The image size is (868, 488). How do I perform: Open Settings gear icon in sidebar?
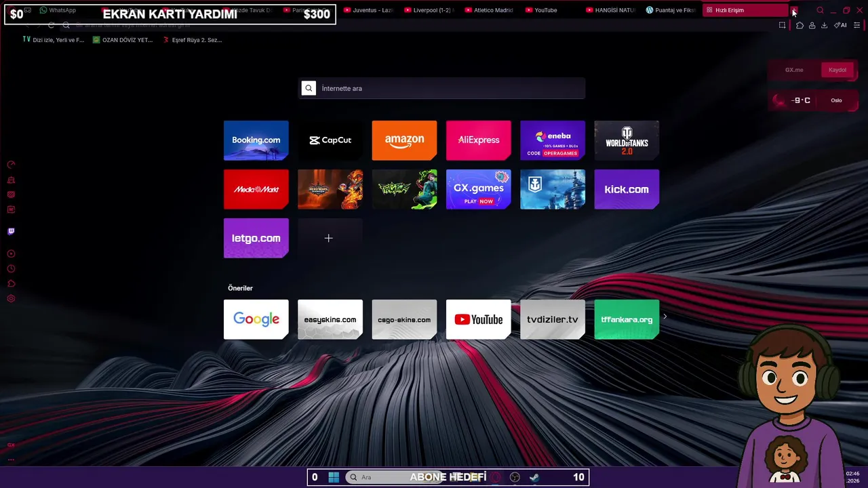(11, 298)
